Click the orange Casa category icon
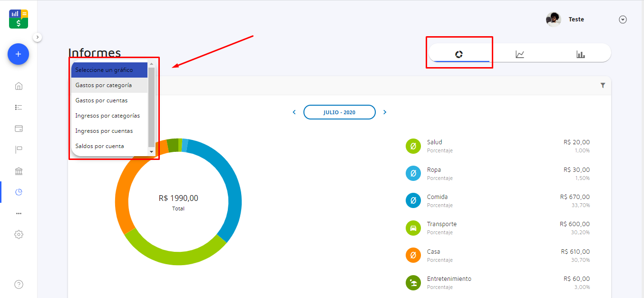 coord(413,255)
